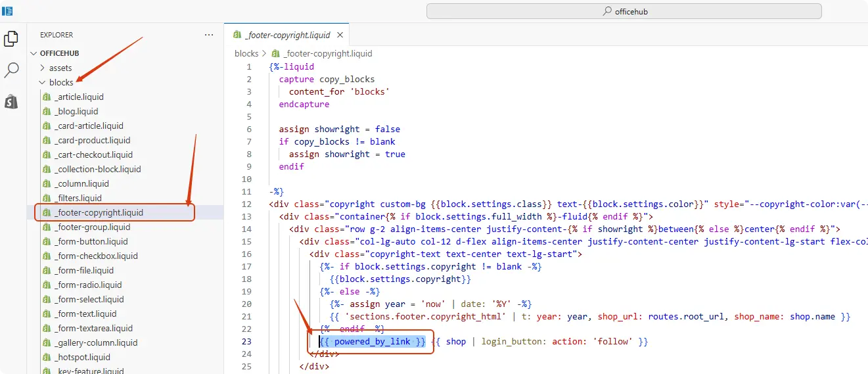Viewport: 868px width, 374px height.
Task: Switch to the _footer-copyright.liquid tab
Action: pos(287,35)
